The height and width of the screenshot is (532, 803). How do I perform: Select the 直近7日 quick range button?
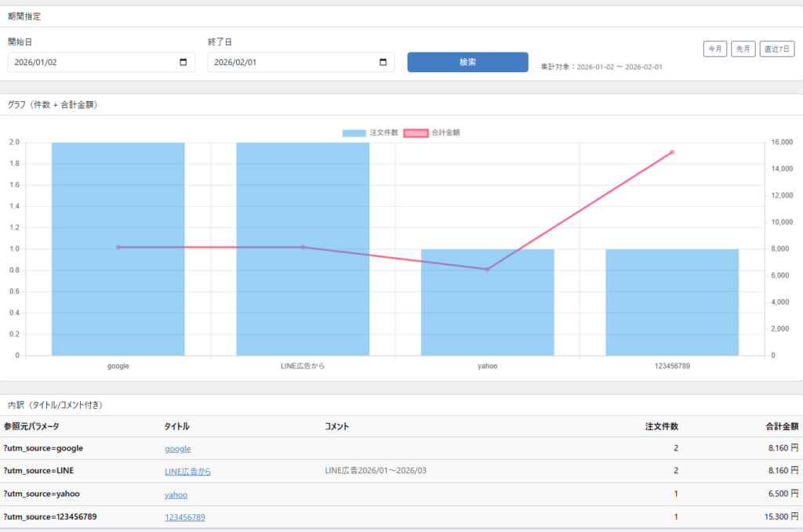(x=777, y=49)
